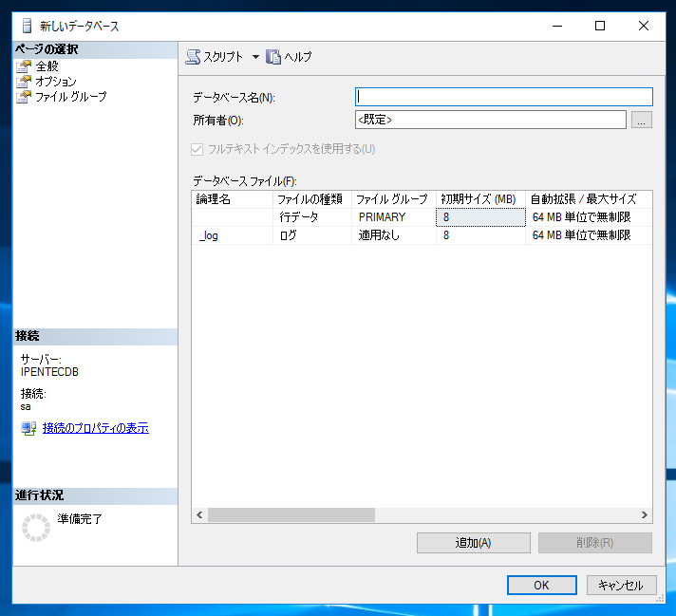Screen dimensions: 676x616
Task: Minimize the 新しいデータベース window
Action: (557, 26)
